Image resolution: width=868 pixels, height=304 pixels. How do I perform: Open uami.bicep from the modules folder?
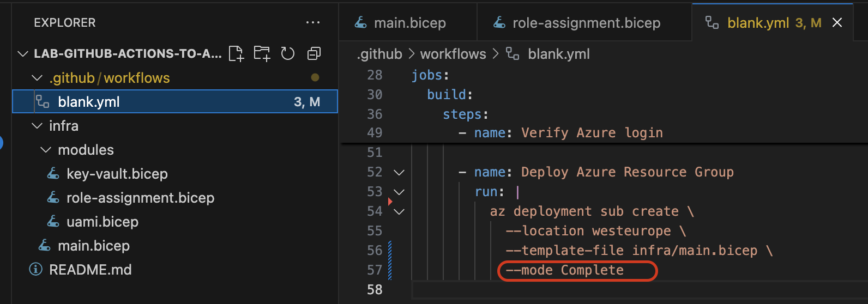(x=103, y=222)
